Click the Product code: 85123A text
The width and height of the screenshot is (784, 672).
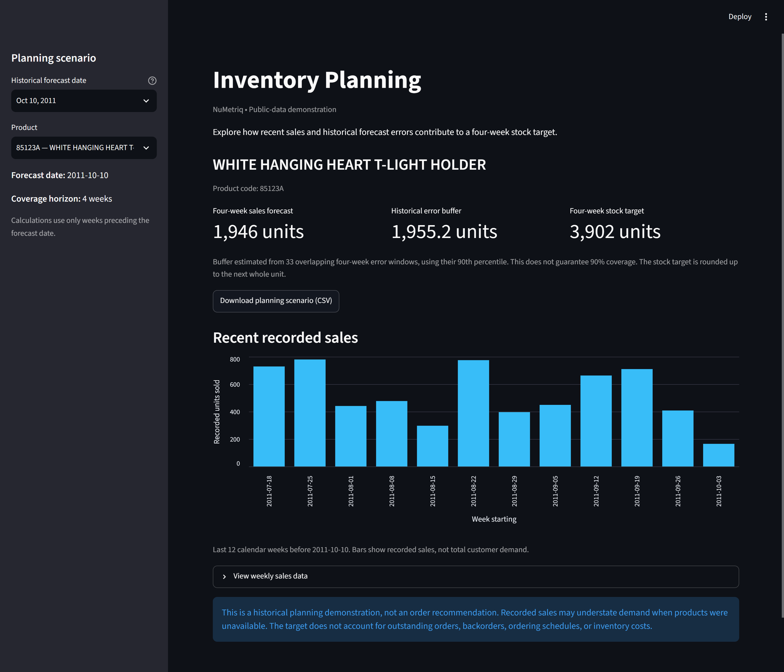pos(248,188)
